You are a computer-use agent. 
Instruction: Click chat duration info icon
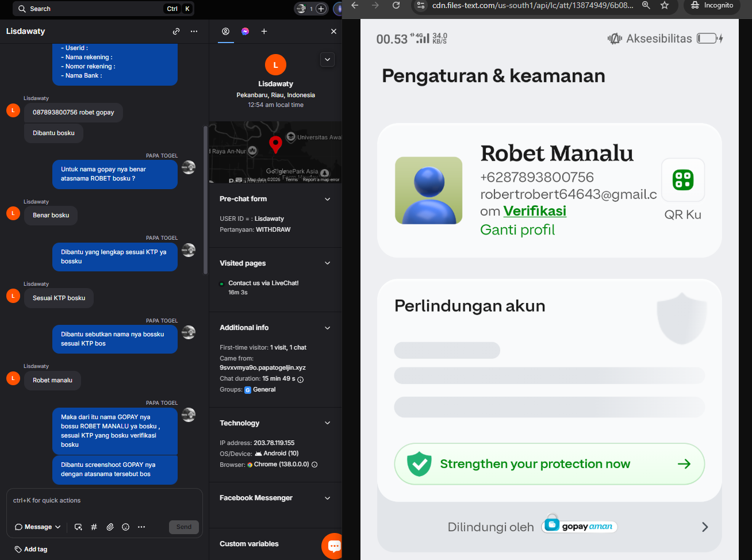[301, 379]
